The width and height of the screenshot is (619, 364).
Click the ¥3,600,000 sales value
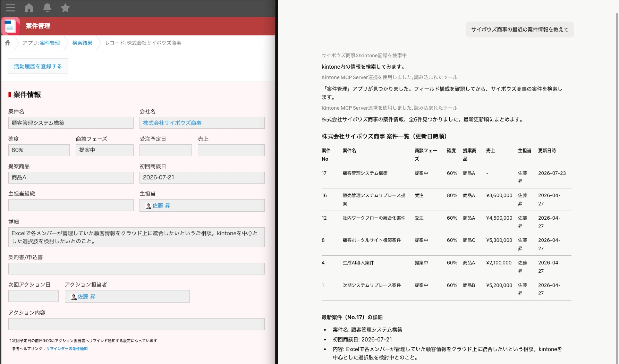pos(499,195)
